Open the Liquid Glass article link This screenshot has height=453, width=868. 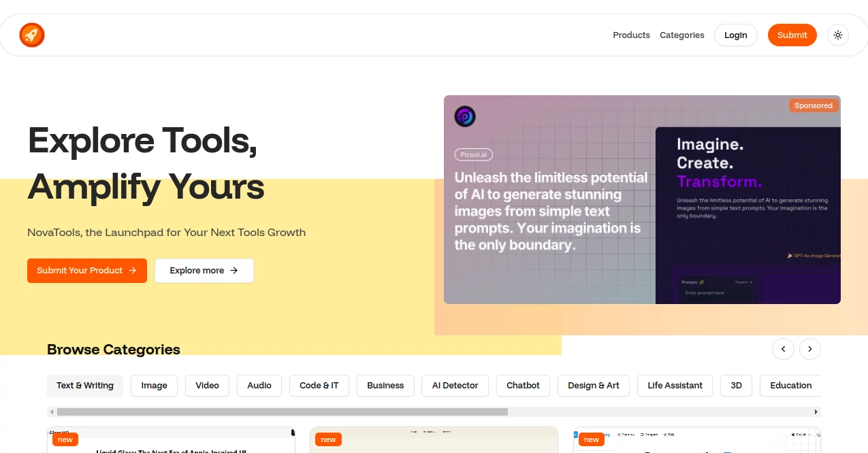pos(170,450)
